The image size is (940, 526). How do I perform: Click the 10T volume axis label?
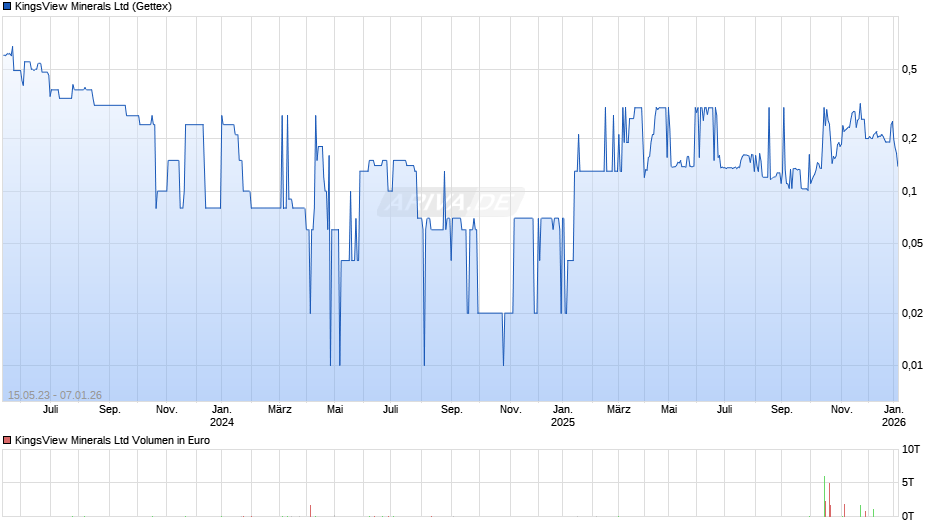pos(911,449)
